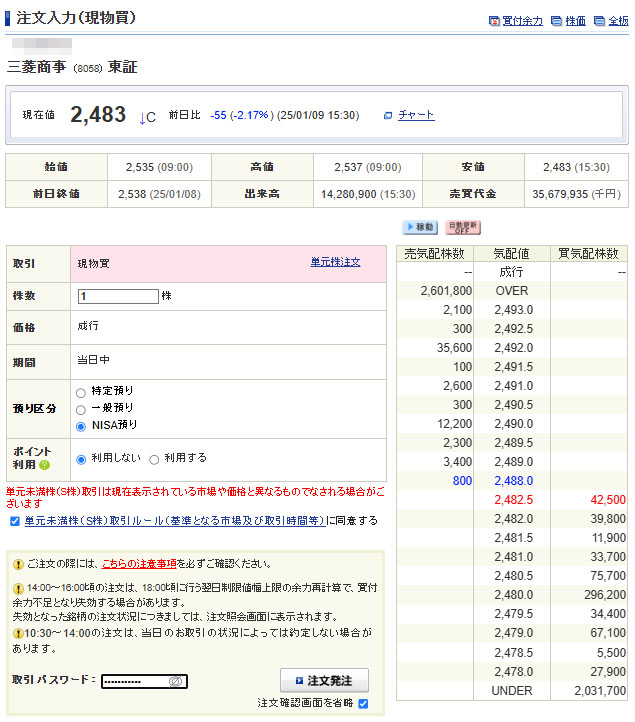Click the 株数 quantity input field

point(118,296)
